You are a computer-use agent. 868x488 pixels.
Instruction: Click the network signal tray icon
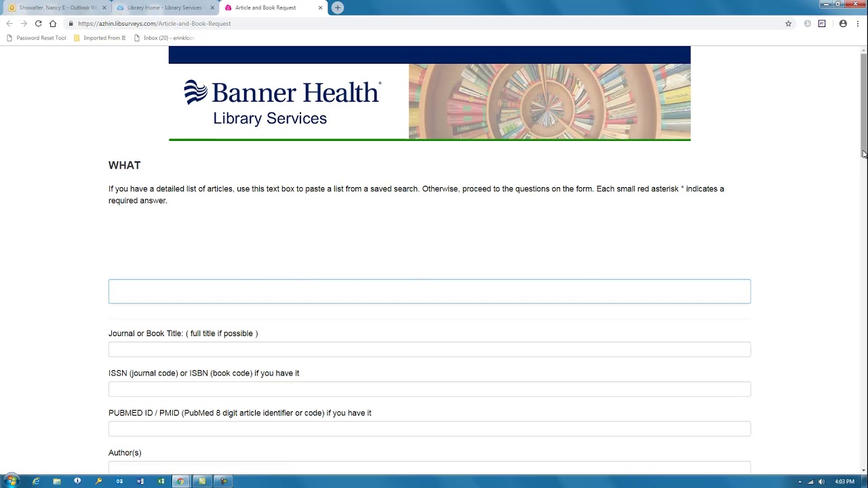pos(811,482)
